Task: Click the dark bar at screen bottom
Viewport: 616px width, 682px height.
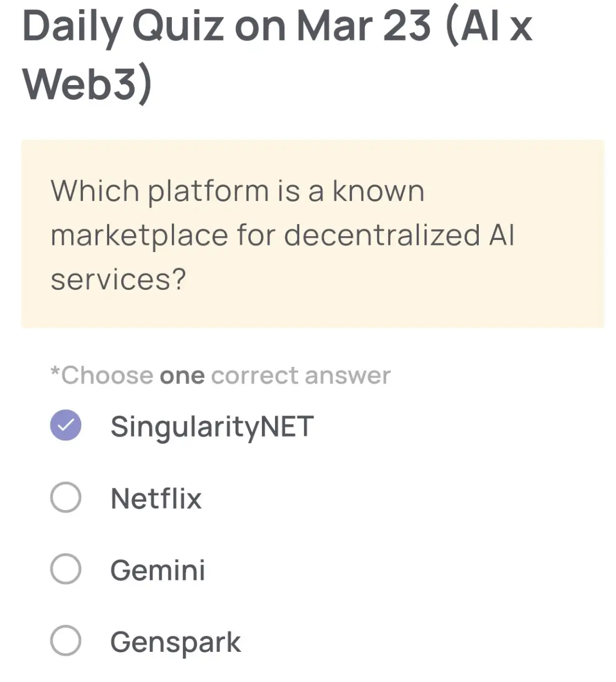Action: point(308,678)
